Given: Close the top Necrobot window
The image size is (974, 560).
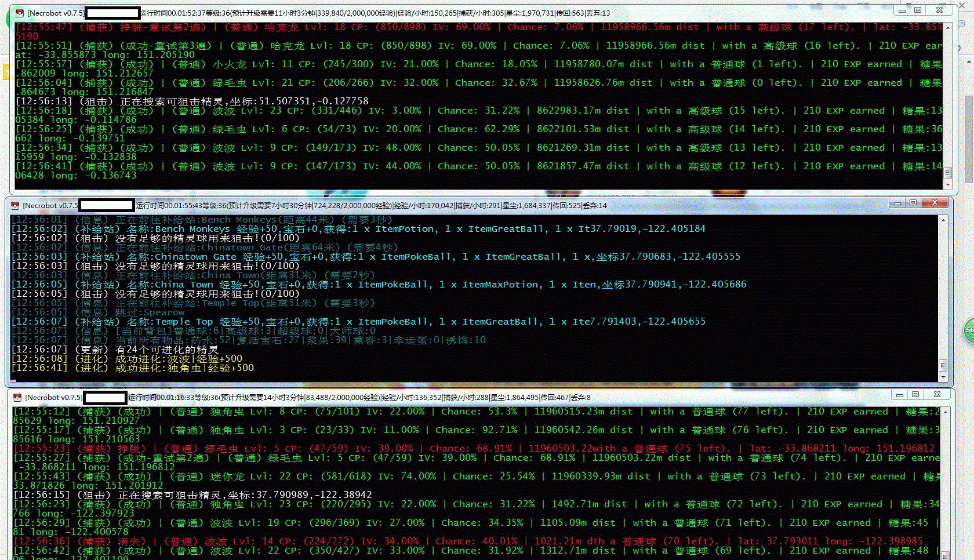Looking at the screenshot, I should click(940, 10).
